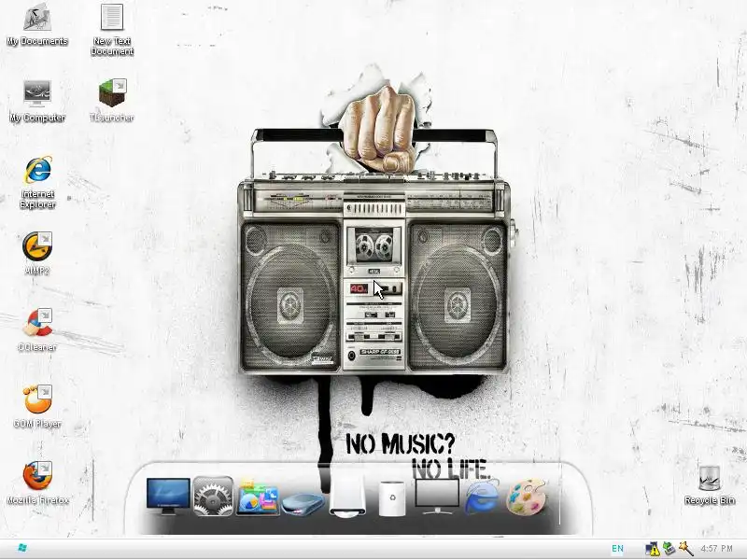This screenshot has height=560, width=747.
Task: Click the safely remove hardware tray icon
Action: 669,548
